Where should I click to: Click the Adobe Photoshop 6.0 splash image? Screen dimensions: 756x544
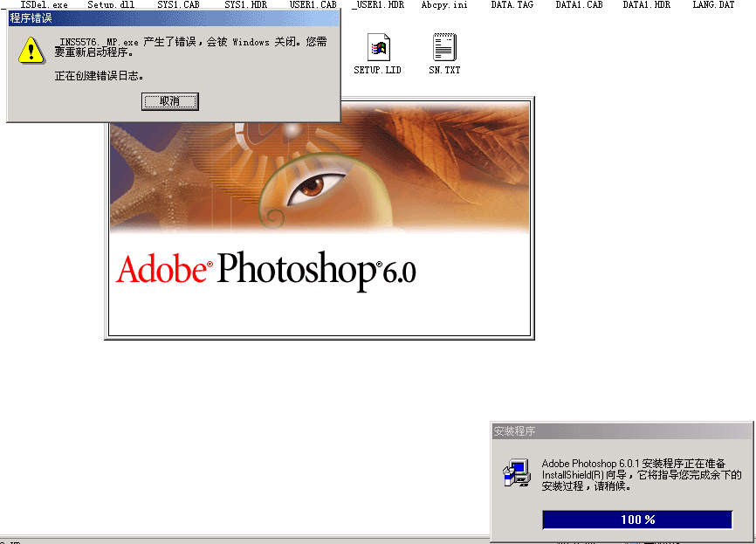pyautogui.click(x=320, y=218)
